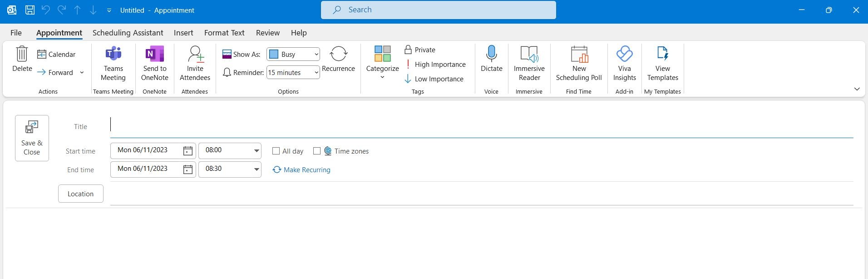This screenshot has height=279, width=868.
Task: Open the File tab
Action: tap(16, 33)
